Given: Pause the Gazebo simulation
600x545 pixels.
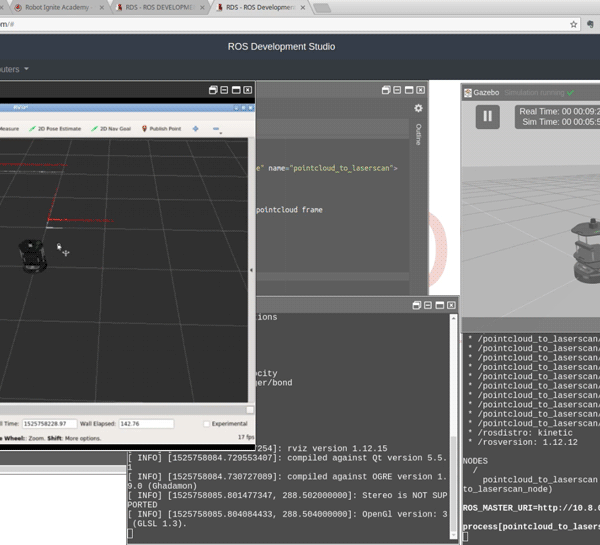Looking at the screenshot, I should 488,116.
